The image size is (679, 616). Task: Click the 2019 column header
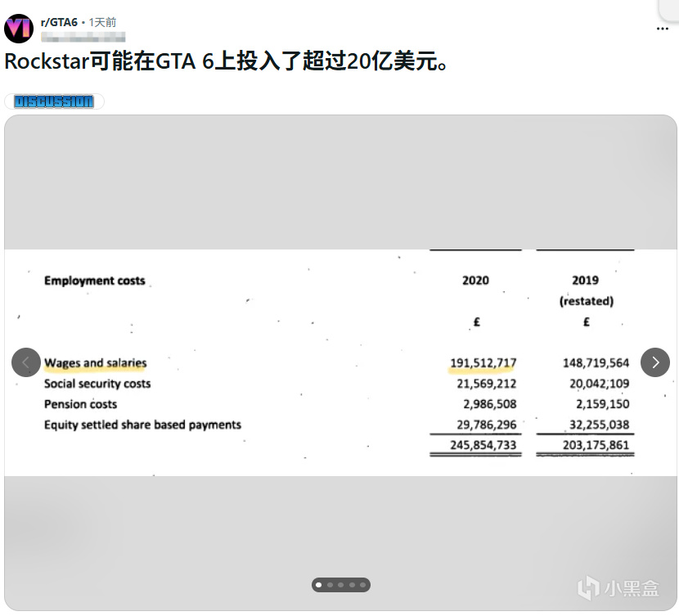586,280
